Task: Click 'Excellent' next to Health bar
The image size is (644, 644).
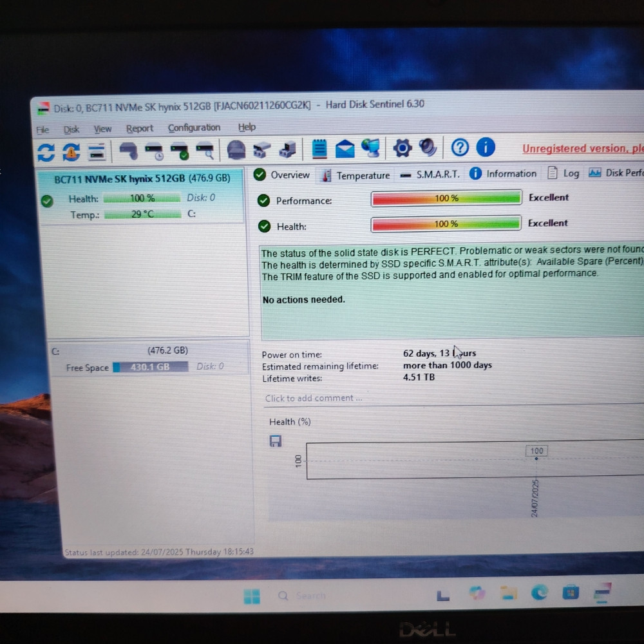Action: (548, 223)
